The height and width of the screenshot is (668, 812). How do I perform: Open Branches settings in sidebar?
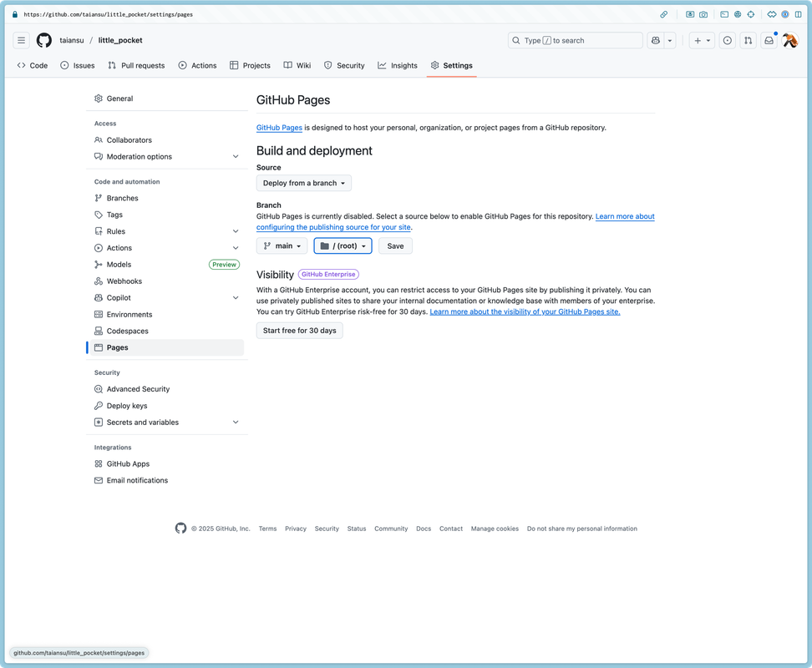pyautogui.click(x=165, y=198)
